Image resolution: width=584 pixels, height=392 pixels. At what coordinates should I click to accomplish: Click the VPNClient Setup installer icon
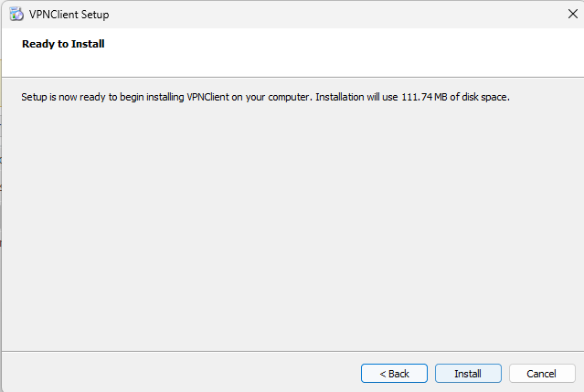[x=16, y=15]
